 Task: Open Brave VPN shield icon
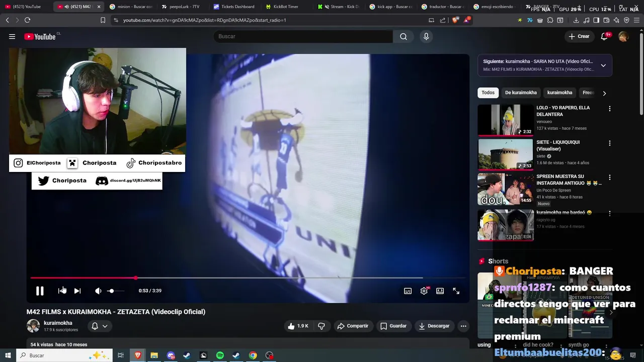click(x=626, y=20)
